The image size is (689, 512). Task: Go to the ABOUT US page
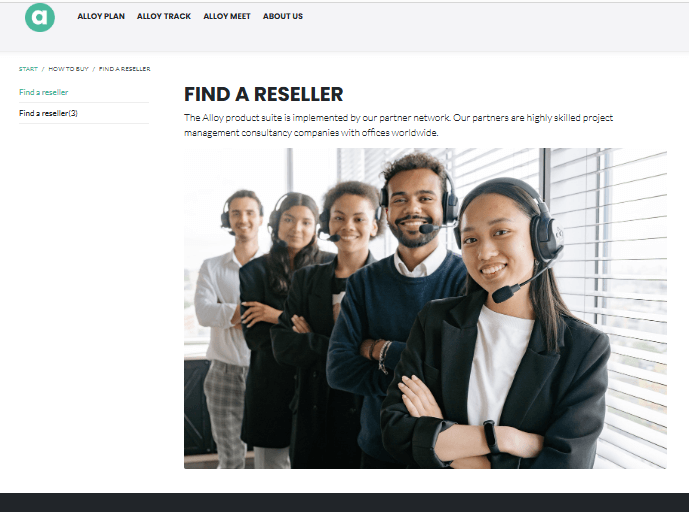(283, 16)
